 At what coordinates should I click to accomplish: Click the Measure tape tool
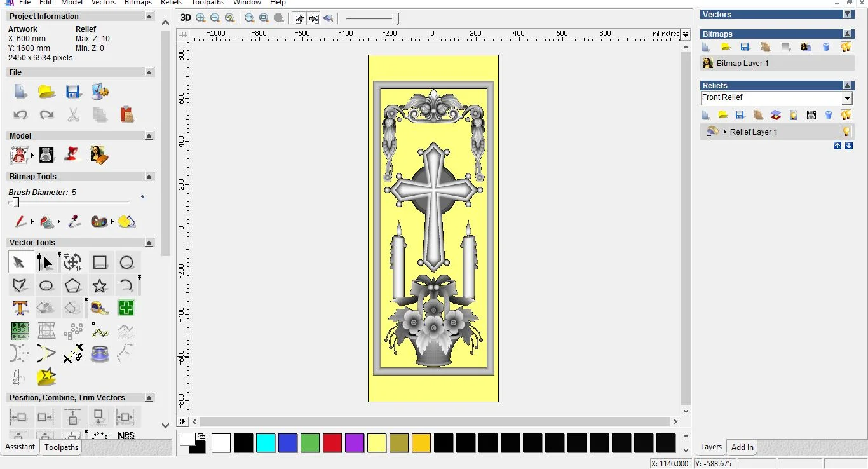pyautogui.click(x=100, y=308)
